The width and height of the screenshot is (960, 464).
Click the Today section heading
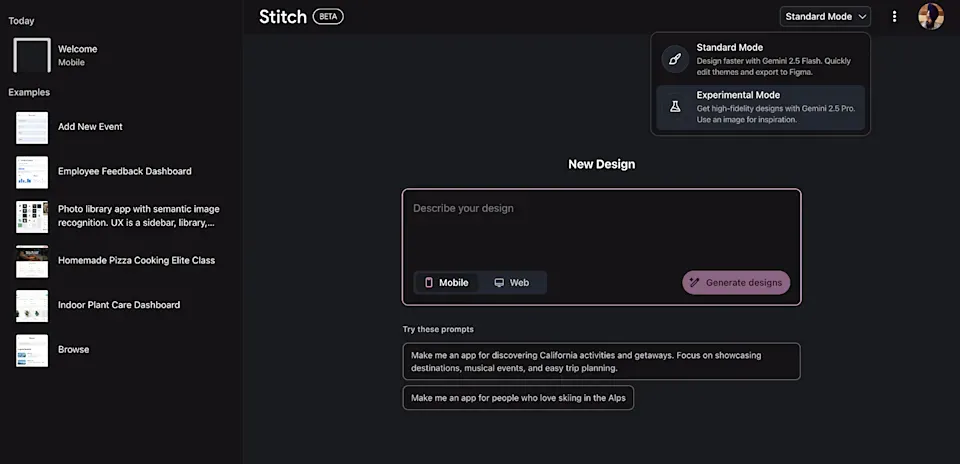(21, 21)
